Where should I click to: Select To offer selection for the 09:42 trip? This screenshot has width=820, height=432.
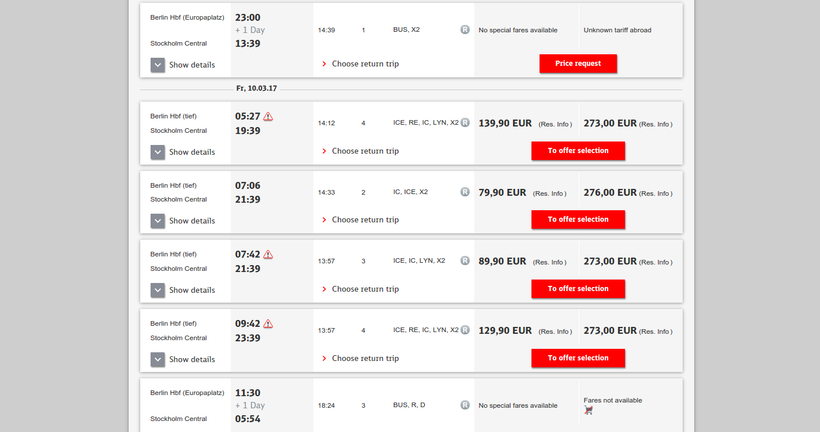578,358
